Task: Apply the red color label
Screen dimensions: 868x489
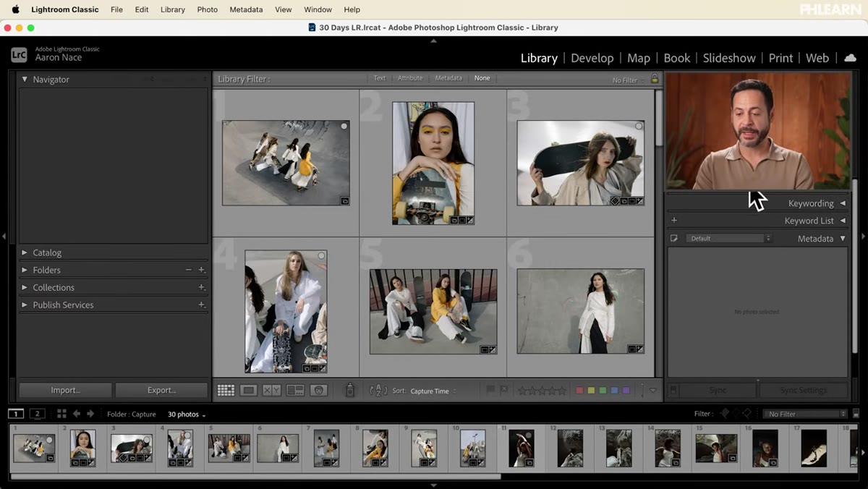Action: click(579, 391)
